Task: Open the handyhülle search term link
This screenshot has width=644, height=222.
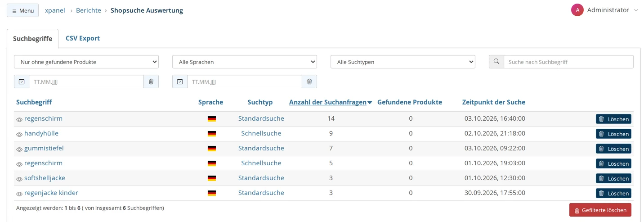Action: coord(41,133)
